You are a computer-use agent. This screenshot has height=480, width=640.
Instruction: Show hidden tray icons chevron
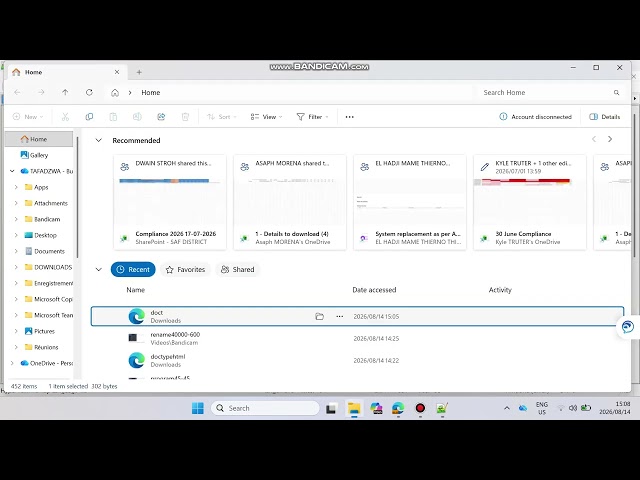point(507,408)
